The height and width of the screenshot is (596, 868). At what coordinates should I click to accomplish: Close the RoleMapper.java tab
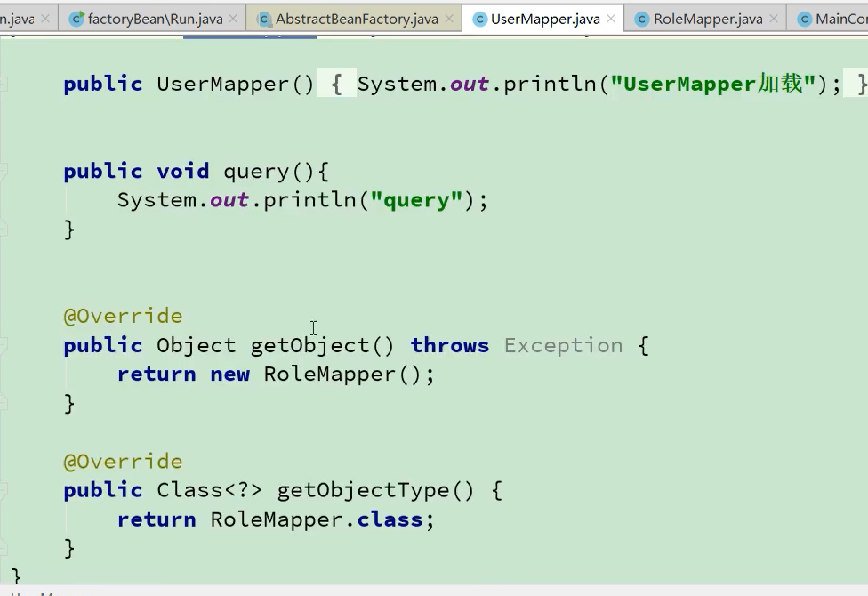pyautogui.click(x=774, y=19)
